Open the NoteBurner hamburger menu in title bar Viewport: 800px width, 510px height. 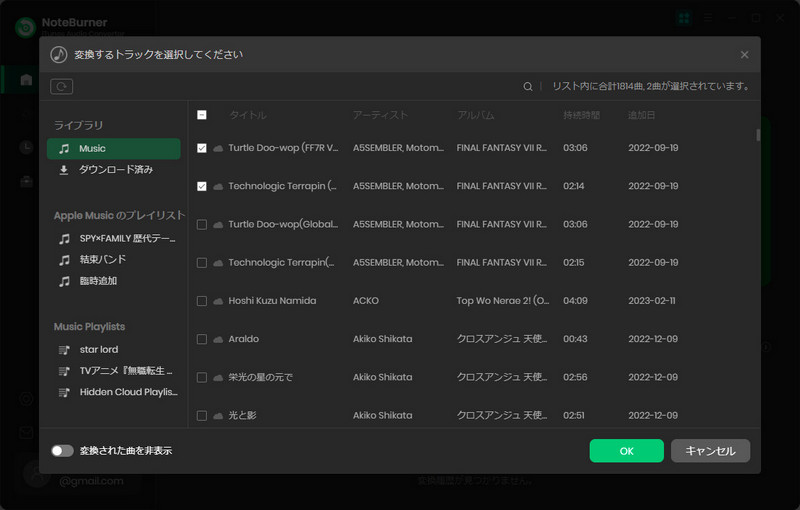(x=708, y=18)
